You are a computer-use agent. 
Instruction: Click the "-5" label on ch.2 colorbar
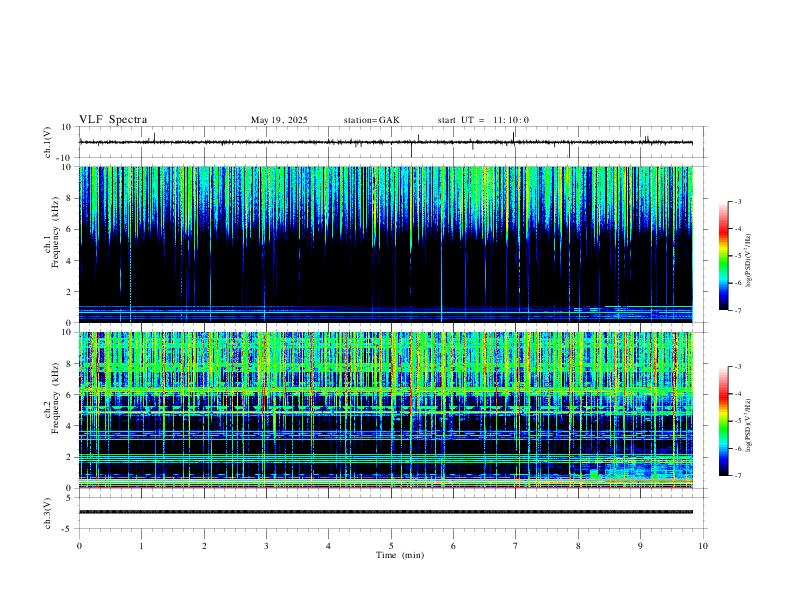[737, 421]
